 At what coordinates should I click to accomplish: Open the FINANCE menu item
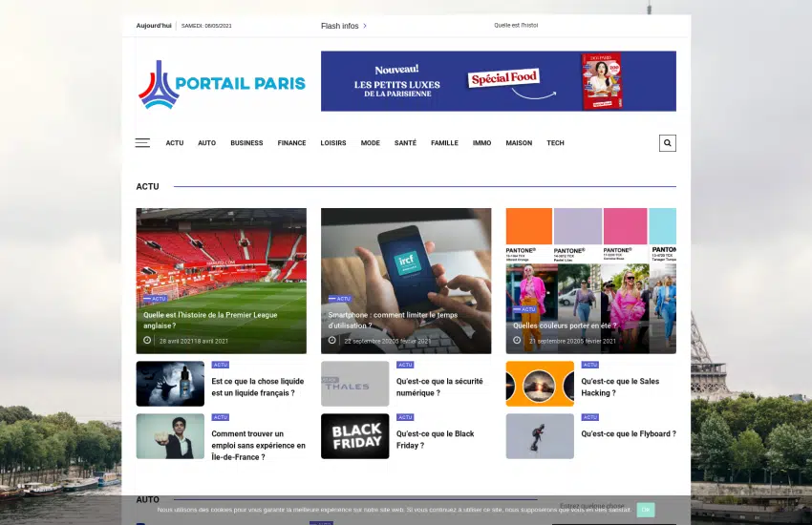coord(291,143)
